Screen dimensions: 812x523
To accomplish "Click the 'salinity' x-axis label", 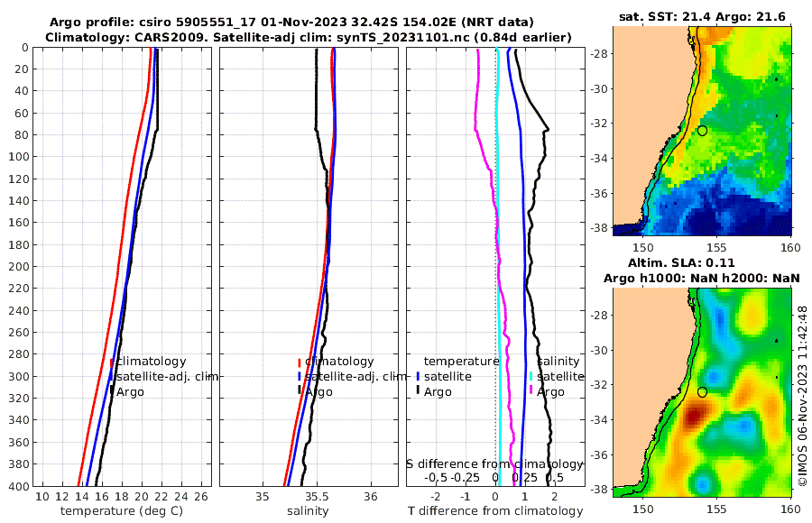I will coord(308,511).
